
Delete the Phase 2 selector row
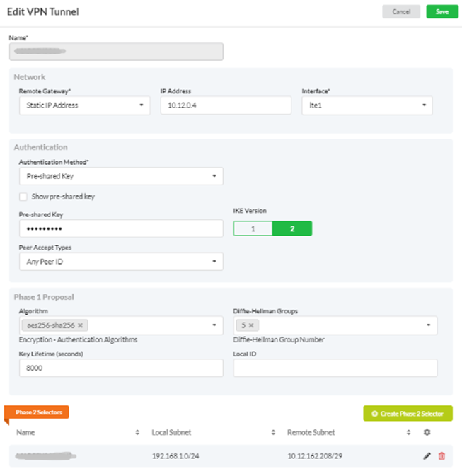(x=441, y=456)
